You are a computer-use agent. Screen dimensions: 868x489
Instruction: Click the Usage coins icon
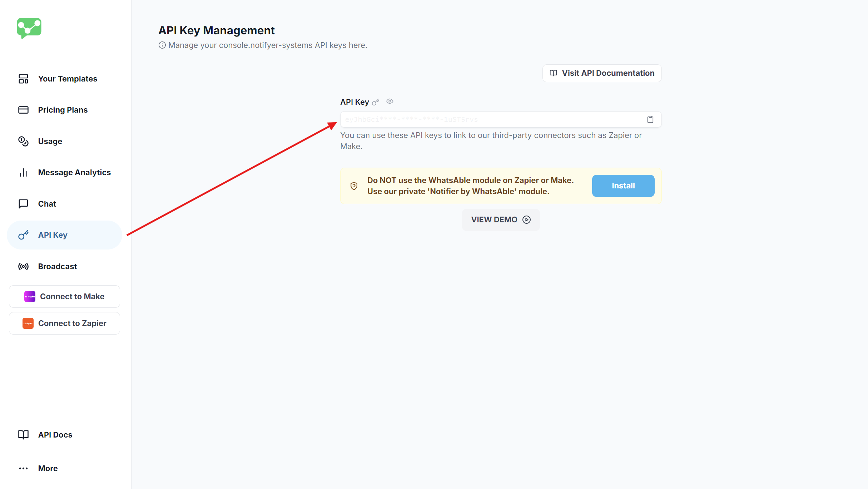[x=23, y=141]
